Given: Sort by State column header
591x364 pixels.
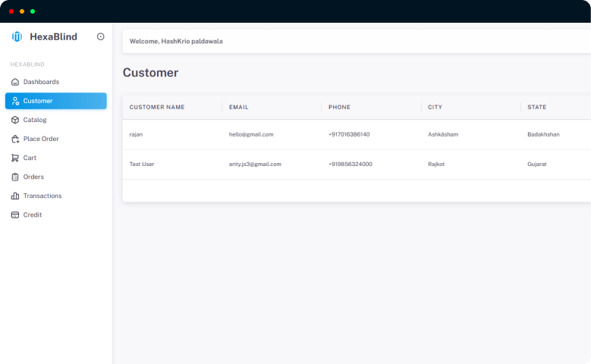Looking at the screenshot, I should [x=536, y=107].
